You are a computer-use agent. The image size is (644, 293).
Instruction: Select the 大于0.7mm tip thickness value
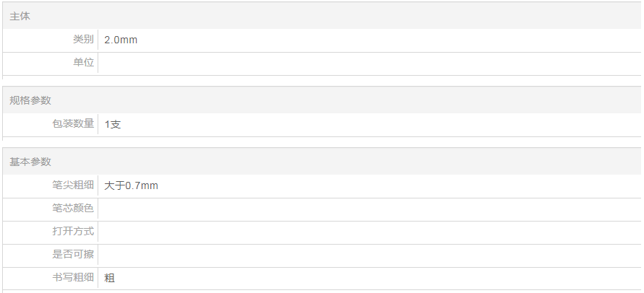(132, 186)
